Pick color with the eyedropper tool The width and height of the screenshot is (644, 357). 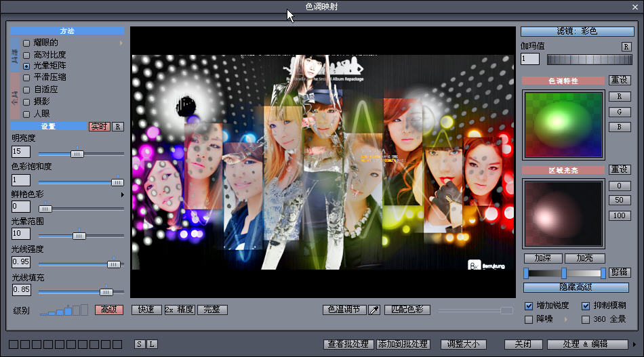click(x=374, y=310)
